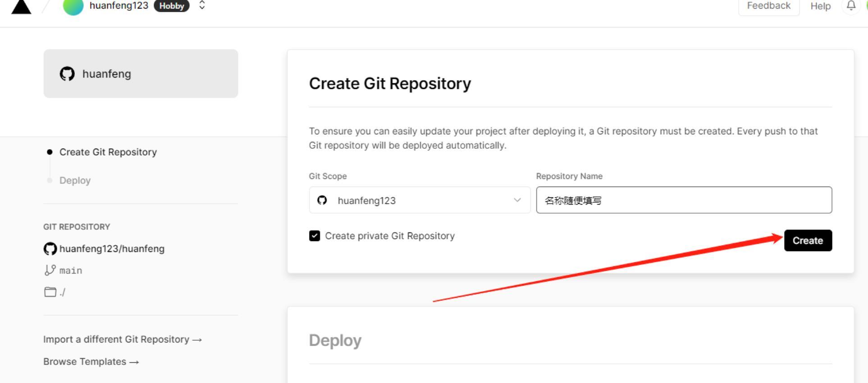Click the folder icon for root directory
Viewport: 868px width, 383px height.
click(50, 292)
